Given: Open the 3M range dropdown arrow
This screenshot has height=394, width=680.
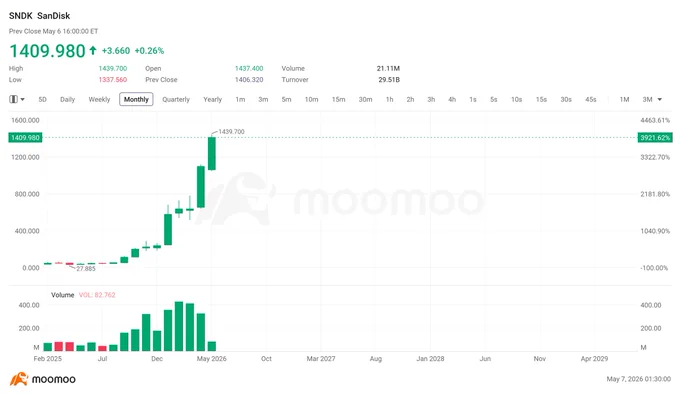Looking at the screenshot, I should tap(660, 99).
